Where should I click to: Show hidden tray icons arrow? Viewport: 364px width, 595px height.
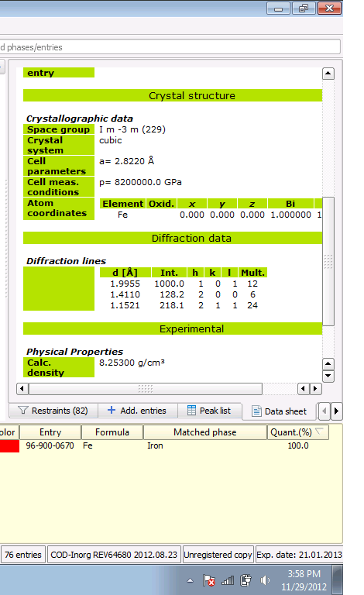point(191,580)
